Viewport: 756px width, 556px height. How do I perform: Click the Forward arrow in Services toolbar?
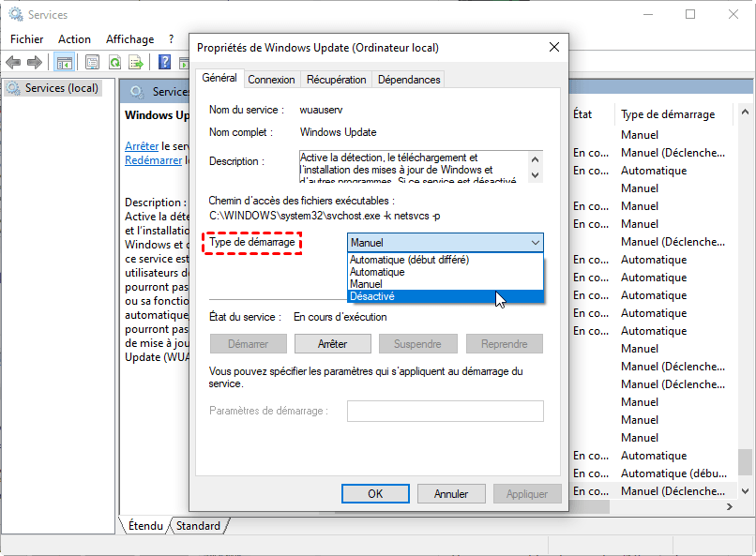[34, 62]
